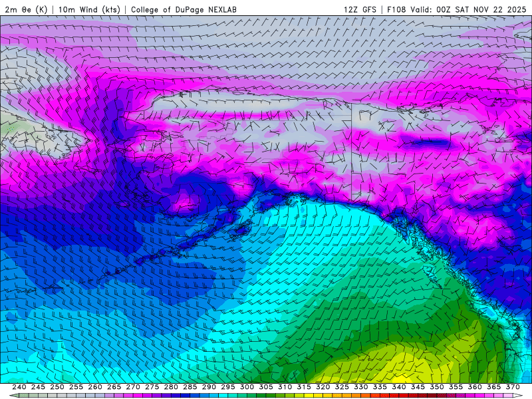
Task: Click the 240 value on the color scale
Action: 19,387
